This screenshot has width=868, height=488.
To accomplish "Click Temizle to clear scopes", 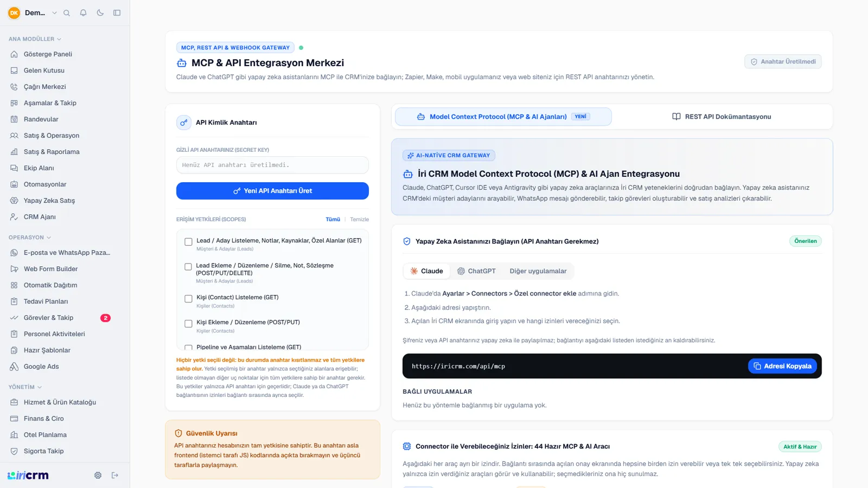I will [359, 220].
